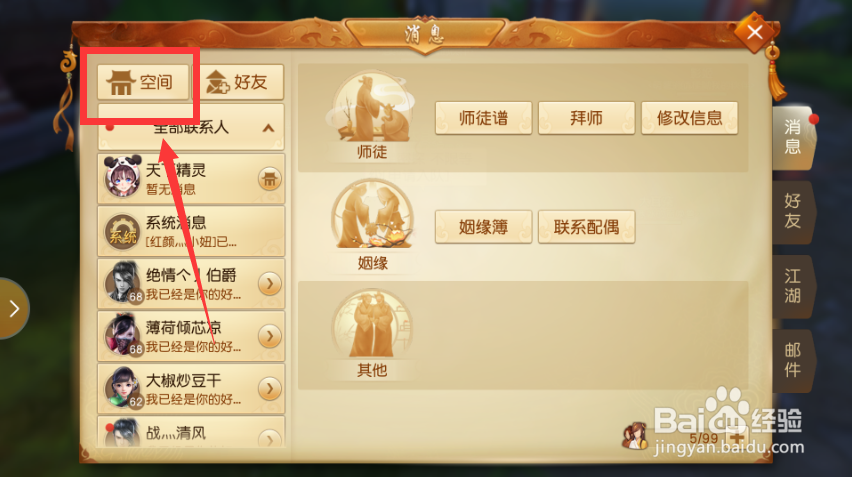Open 天下精灵's space house icon
The height and width of the screenshot is (477, 852).
click(x=270, y=179)
